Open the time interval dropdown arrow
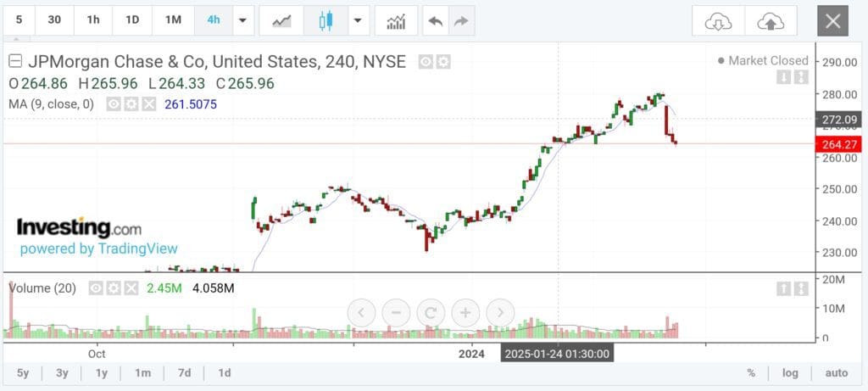The width and height of the screenshot is (868, 391). tap(244, 20)
